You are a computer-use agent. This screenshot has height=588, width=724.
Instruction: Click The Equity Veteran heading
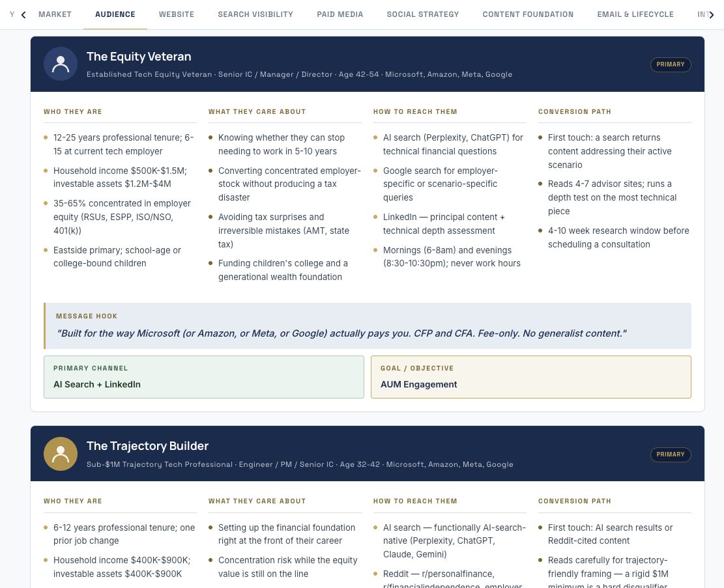coord(139,56)
